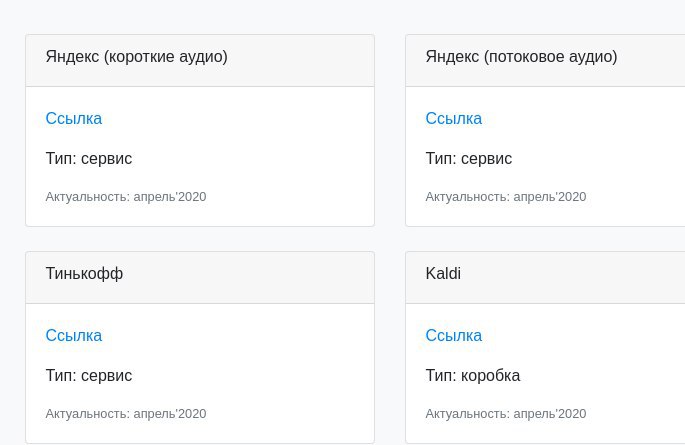
Task: Click the Яндекс (короткие аудио) card title
Action: click(x=137, y=57)
